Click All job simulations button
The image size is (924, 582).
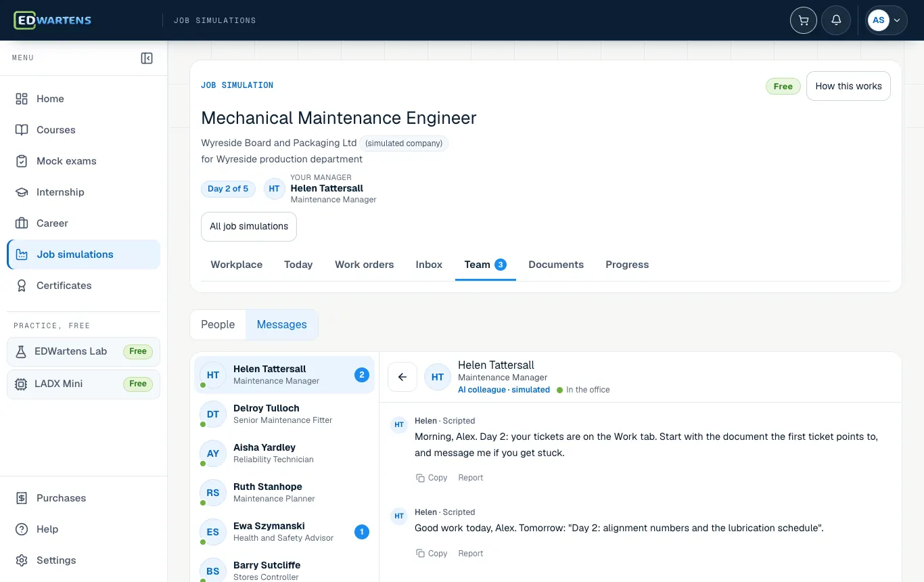249,227
